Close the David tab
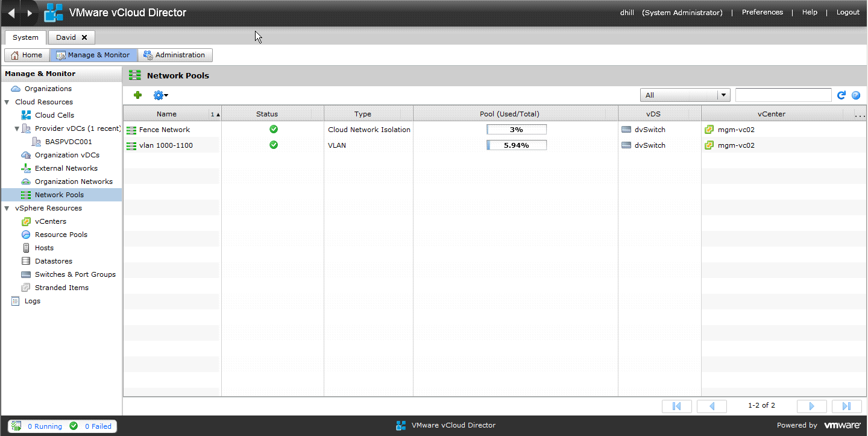Viewport: 868px width, 436px height. pos(84,37)
